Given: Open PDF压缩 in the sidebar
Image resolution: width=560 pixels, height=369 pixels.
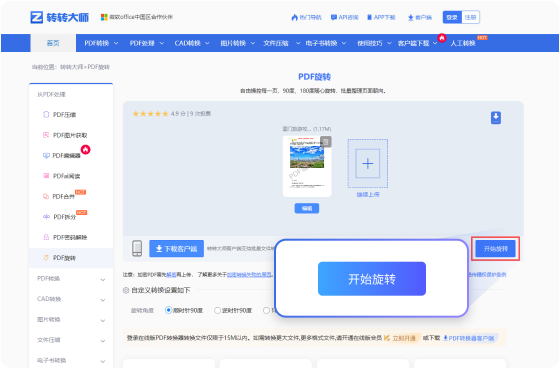Looking at the screenshot, I should (x=59, y=115).
